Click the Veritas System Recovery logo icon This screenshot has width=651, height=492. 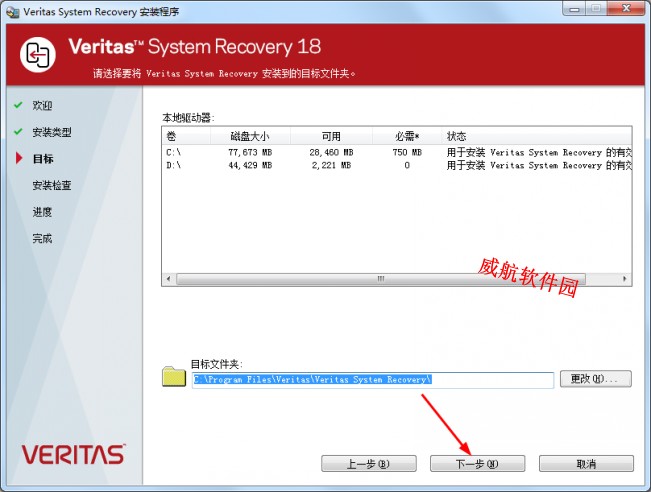pos(38,54)
